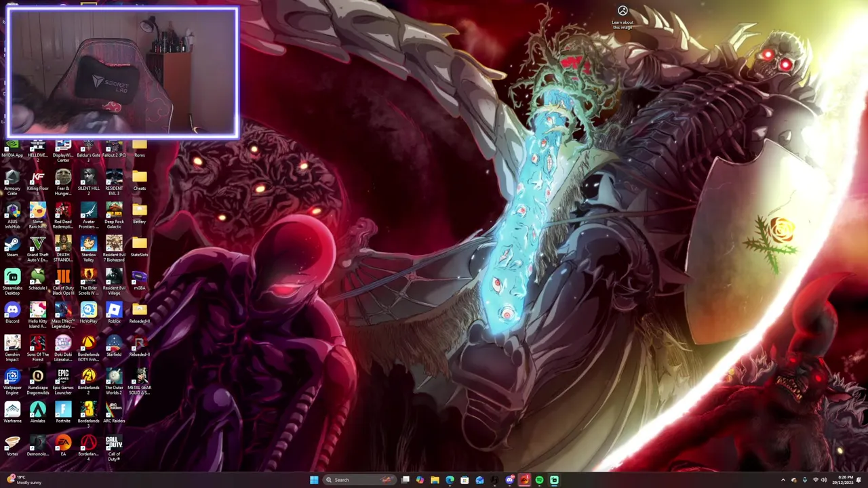The height and width of the screenshot is (488, 868).
Task: Open the StateSlots folder
Action: tap(140, 247)
